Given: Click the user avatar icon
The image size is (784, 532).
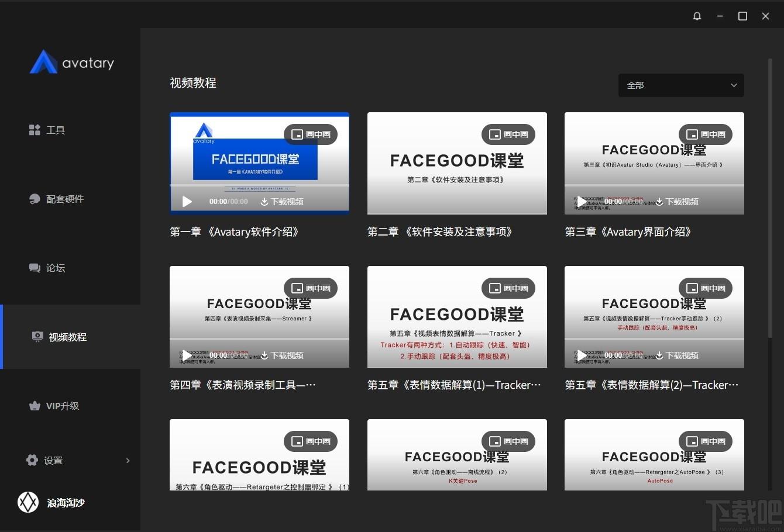Looking at the screenshot, I should (x=28, y=502).
